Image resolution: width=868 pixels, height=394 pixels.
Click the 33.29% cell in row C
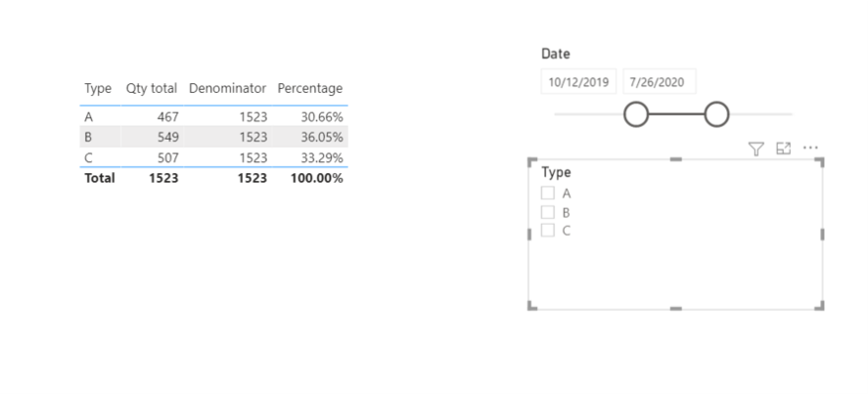(x=322, y=157)
